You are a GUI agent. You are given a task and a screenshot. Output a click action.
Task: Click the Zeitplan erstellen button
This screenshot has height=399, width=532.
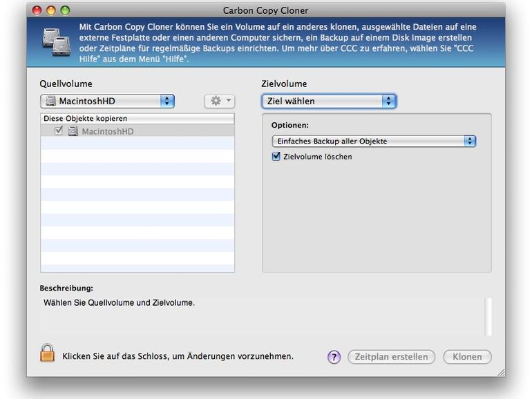click(x=391, y=357)
